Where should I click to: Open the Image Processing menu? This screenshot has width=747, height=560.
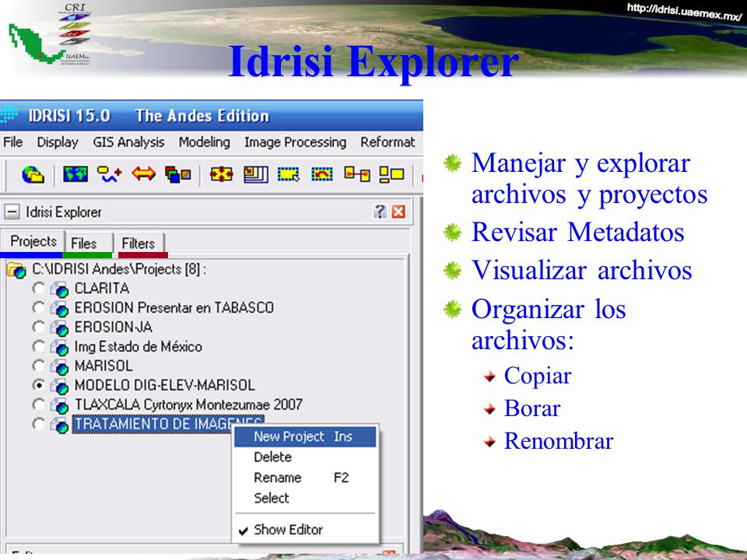coord(296,142)
